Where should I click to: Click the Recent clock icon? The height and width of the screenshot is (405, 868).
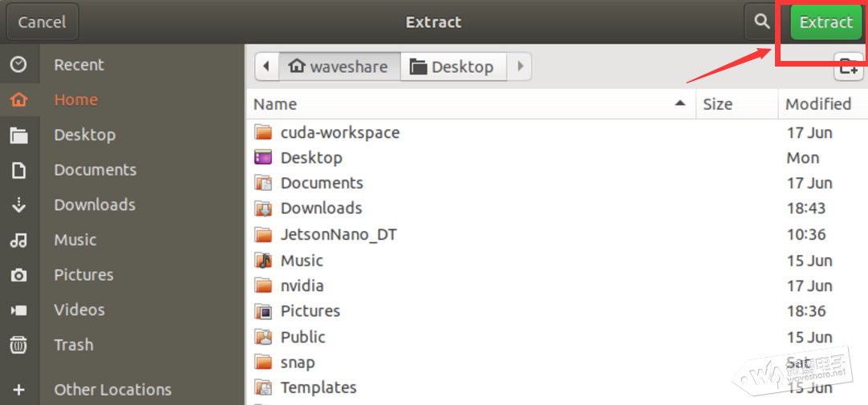pos(18,65)
